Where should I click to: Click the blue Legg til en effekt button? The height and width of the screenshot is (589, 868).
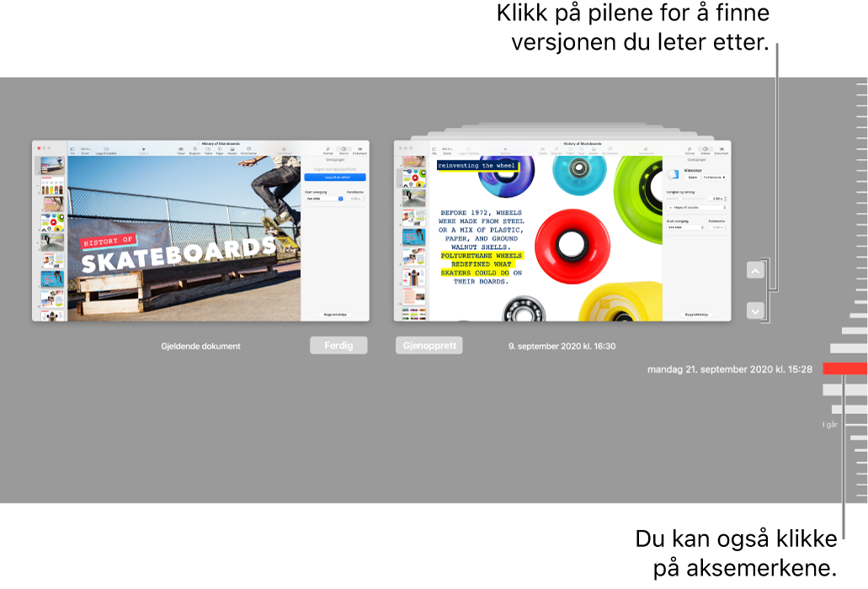[x=335, y=177]
